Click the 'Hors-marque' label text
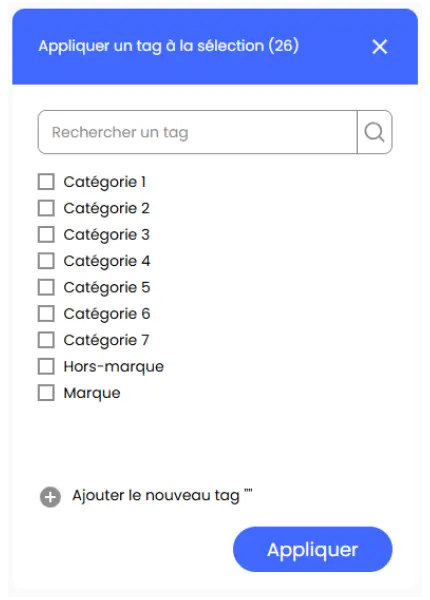The height and width of the screenshot is (600, 430). [114, 367]
